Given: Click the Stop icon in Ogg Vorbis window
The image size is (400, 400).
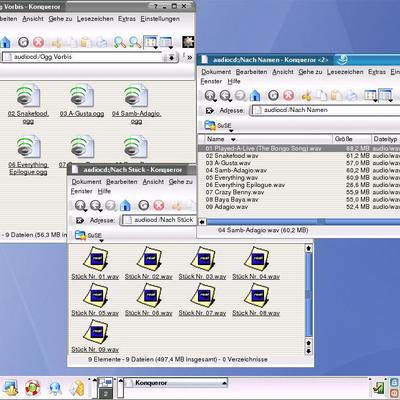Looking at the screenshot, I should (38, 42).
